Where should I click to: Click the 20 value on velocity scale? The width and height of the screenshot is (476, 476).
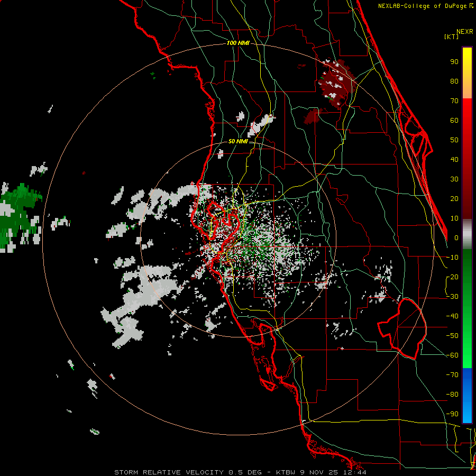click(454, 199)
